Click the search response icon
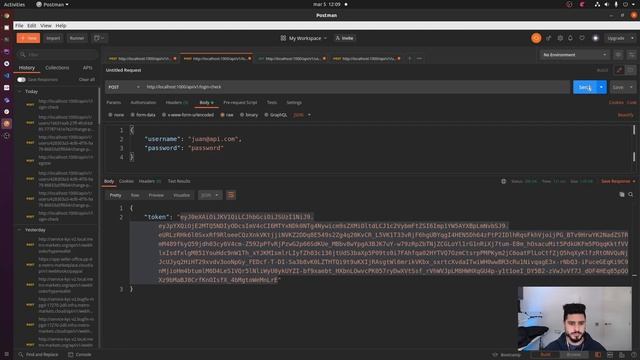This screenshot has width=640, height=360. [631, 195]
